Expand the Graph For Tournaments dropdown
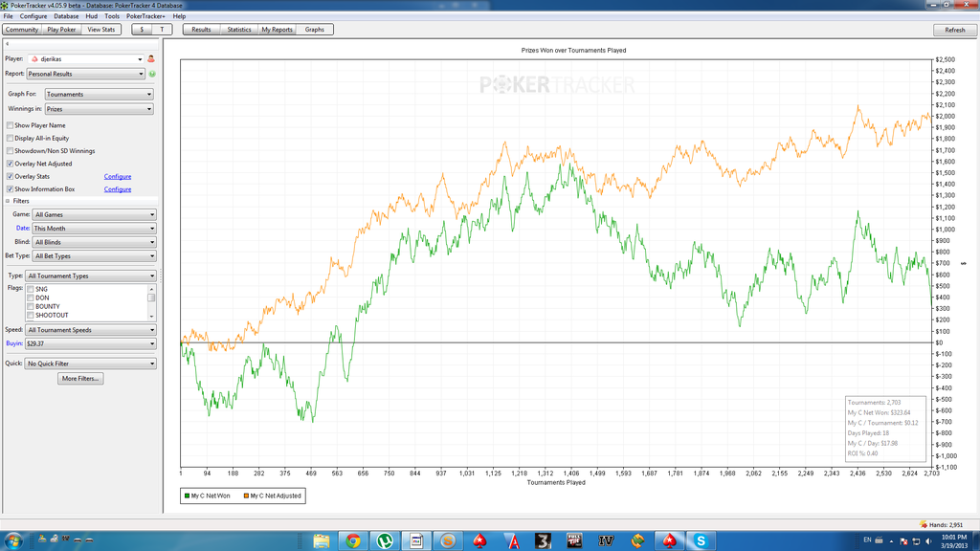Viewport: 980px width, 551px height. tap(99, 95)
